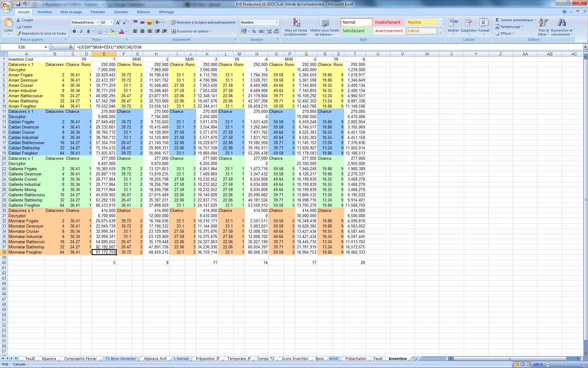
Task: Apply percent style to the cell
Action: point(254,31)
